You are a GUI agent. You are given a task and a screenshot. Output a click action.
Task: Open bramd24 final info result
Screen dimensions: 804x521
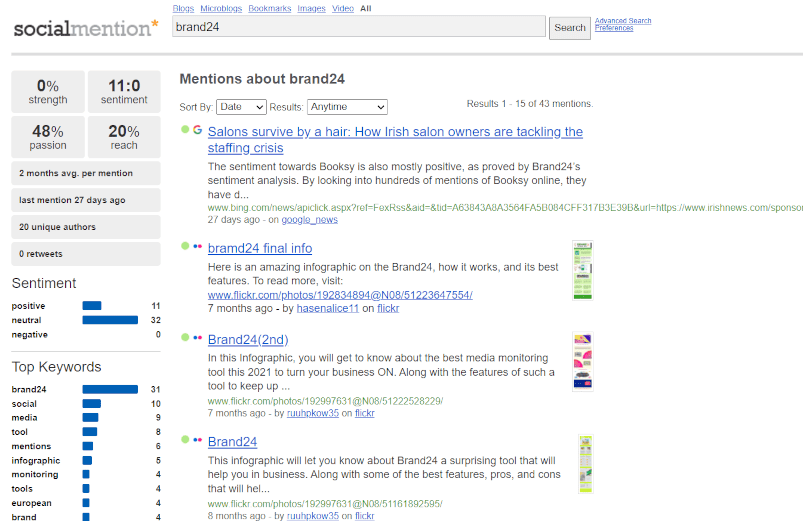click(x=260, y=248)
